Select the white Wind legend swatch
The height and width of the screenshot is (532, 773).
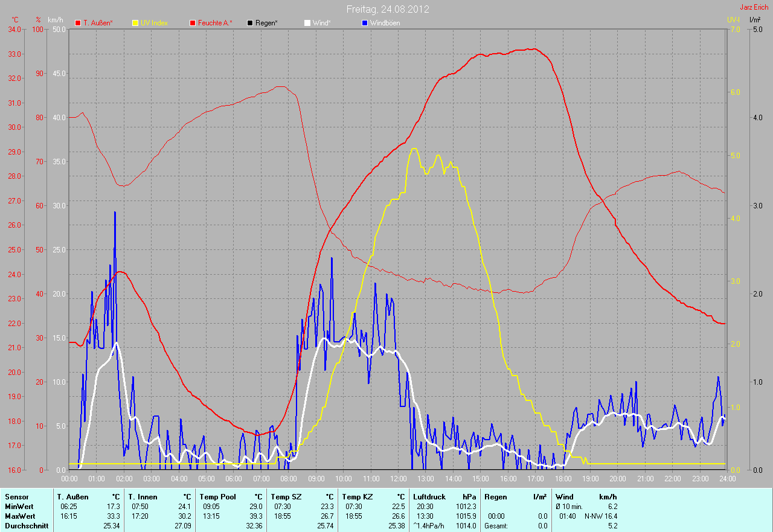click(307, 23)
